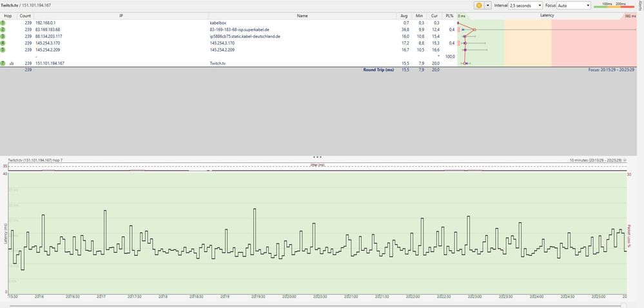The image size is (644, 308).
Task: Sort by the Hop column header
Action: pos(8,15)
